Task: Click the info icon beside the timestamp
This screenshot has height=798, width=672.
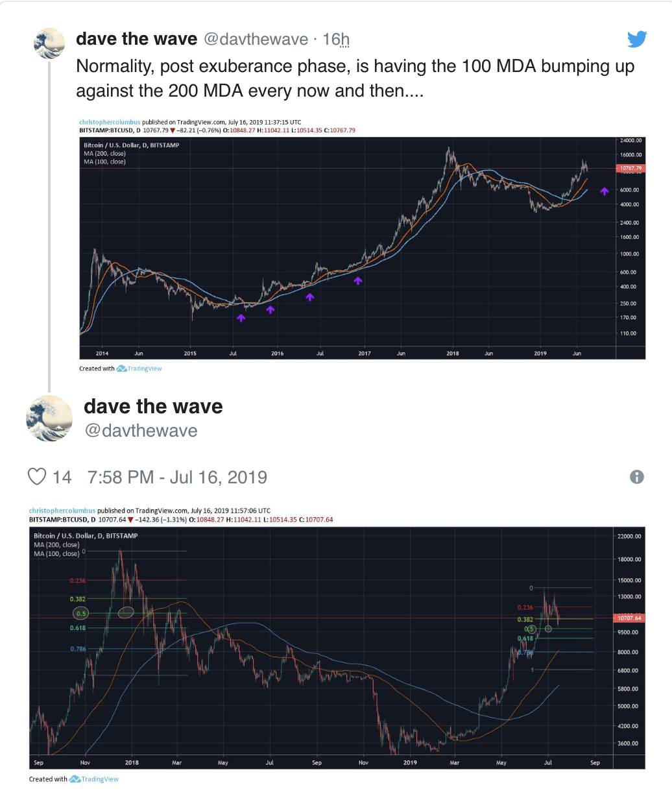Action: click(x=637, y=478)
